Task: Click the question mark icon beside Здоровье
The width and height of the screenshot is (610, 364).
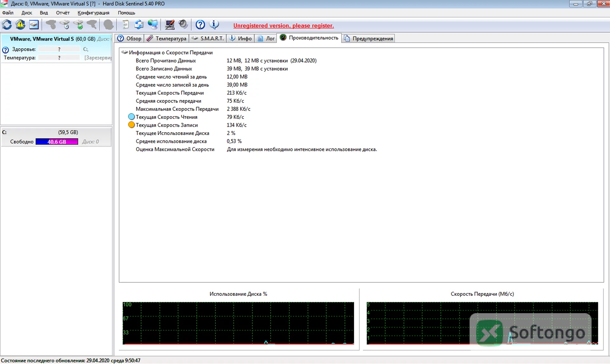Action: [x=5, y=50]
